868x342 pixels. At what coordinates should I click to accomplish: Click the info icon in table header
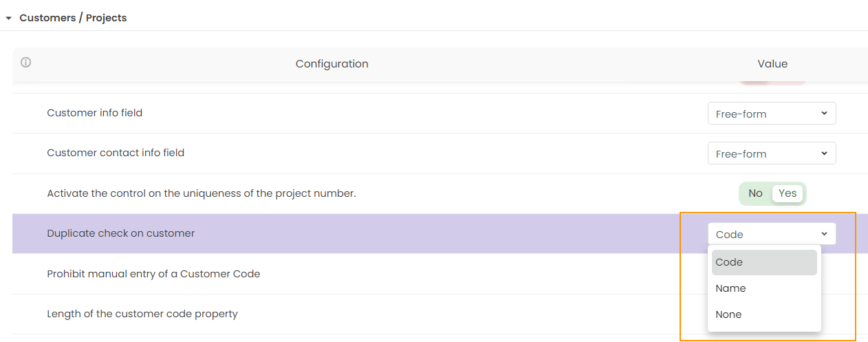(26, 63)
